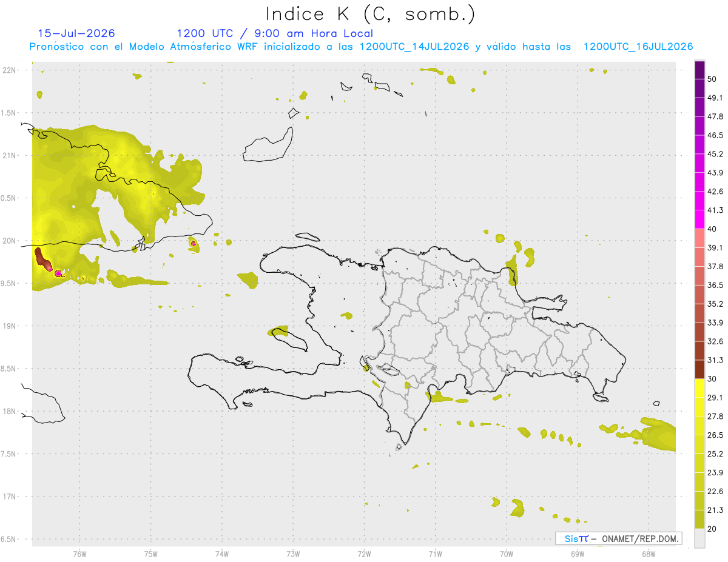Click the colorbar value "27.8"
728x562 pixels.
(715, 416)
